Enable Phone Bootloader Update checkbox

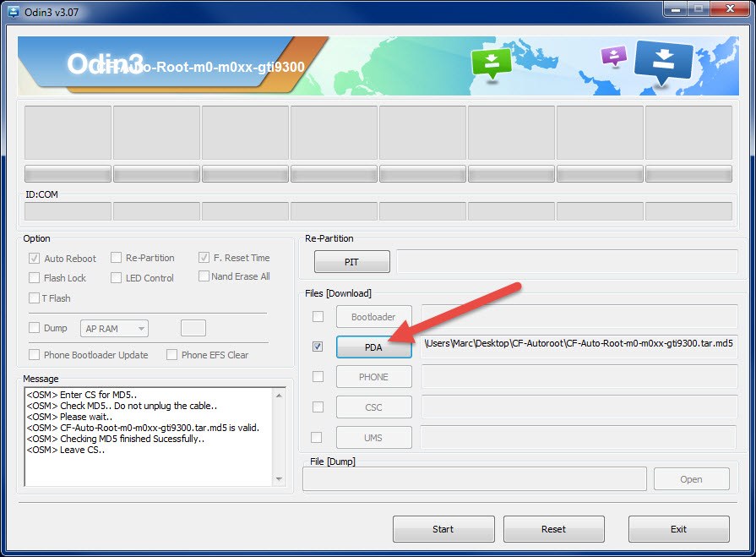35,355
